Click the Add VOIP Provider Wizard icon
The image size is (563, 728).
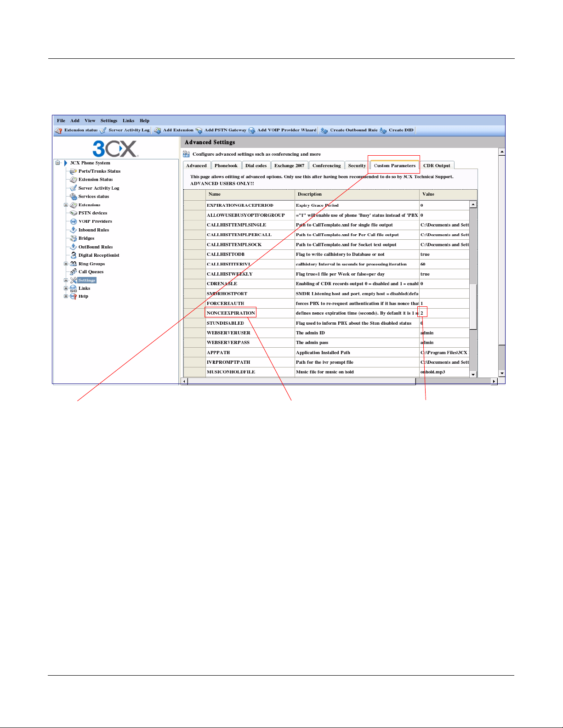(252, 130)
